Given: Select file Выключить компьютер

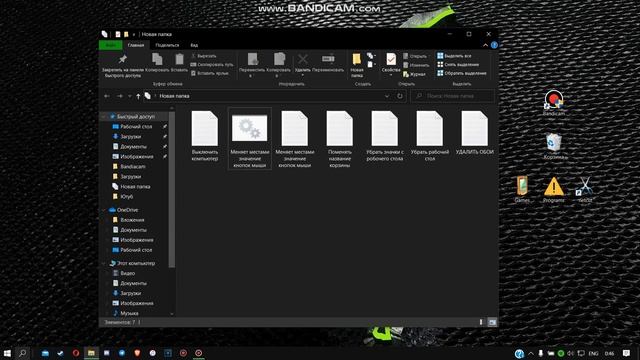Looking at the screenshot, I should coord(204,136).
